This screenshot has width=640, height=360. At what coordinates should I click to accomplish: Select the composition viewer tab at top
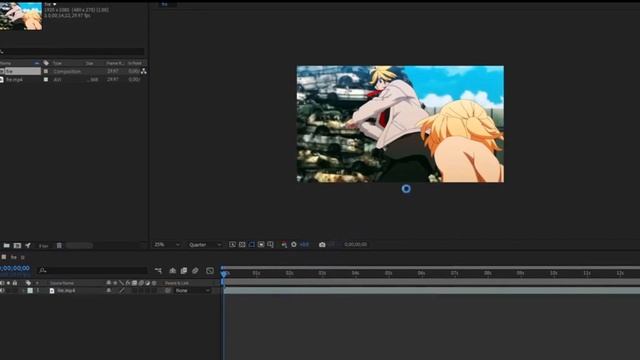[164, 4]
